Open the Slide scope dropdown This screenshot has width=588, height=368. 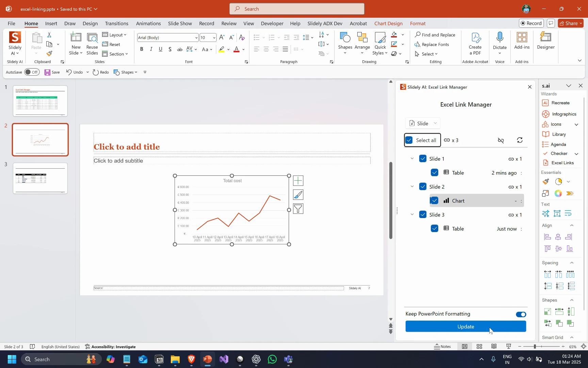(423, 123)
